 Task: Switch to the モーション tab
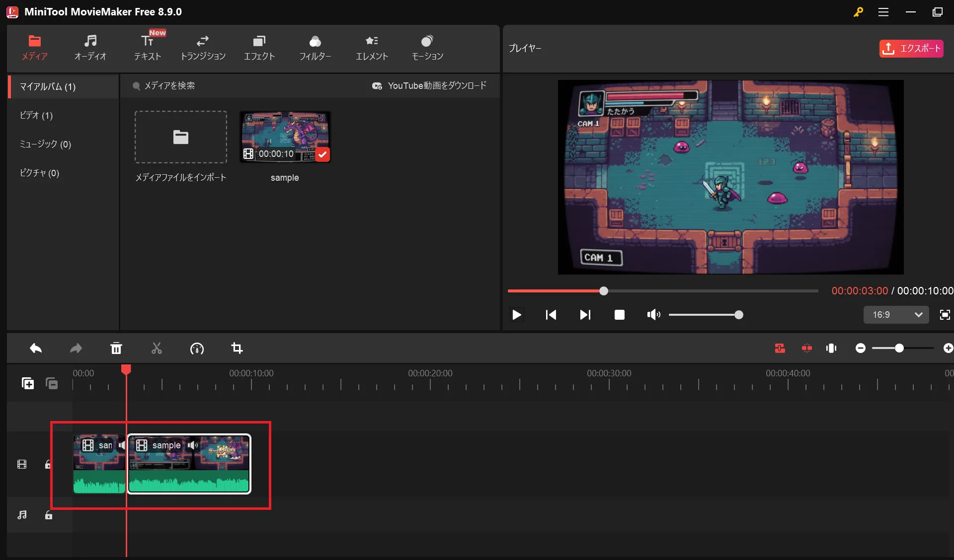point(427,48)
